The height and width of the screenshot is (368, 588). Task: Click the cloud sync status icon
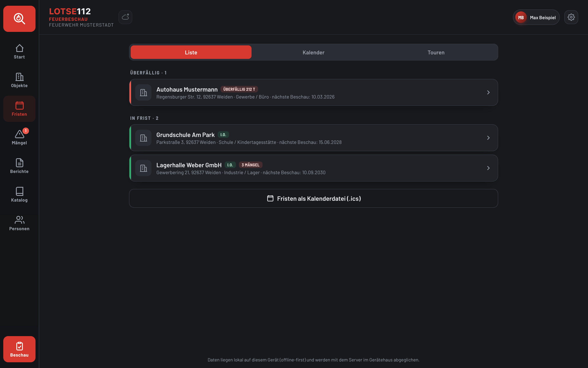(x=125, y=17)
